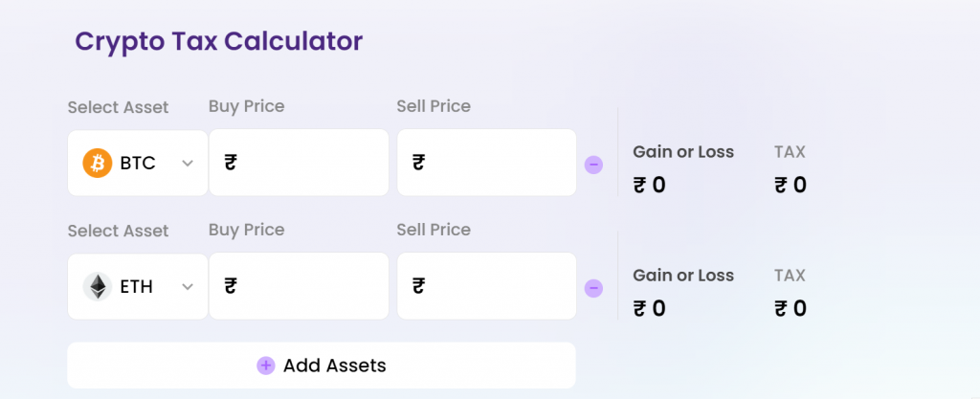The height and width of the screenshot is (399, 980).
Task: Expand the BTC asset dropdown chevron
Action: [x=188, y=164]
